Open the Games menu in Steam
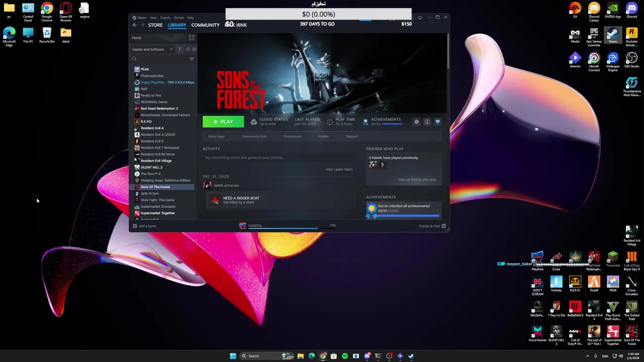Image resolution: width=644 pixels, height=362 pixels. (179, 18)
